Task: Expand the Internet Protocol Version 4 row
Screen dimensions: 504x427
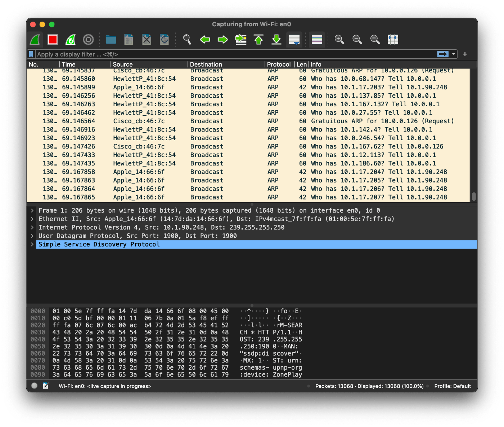Action: click(x=32, y=227)
